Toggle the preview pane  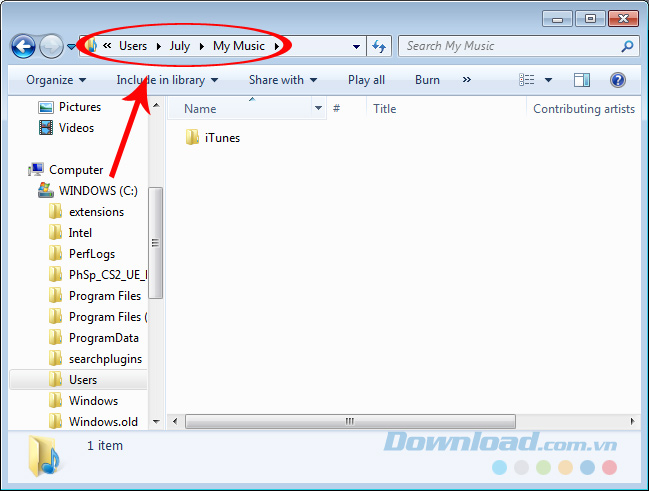(582, 80)
